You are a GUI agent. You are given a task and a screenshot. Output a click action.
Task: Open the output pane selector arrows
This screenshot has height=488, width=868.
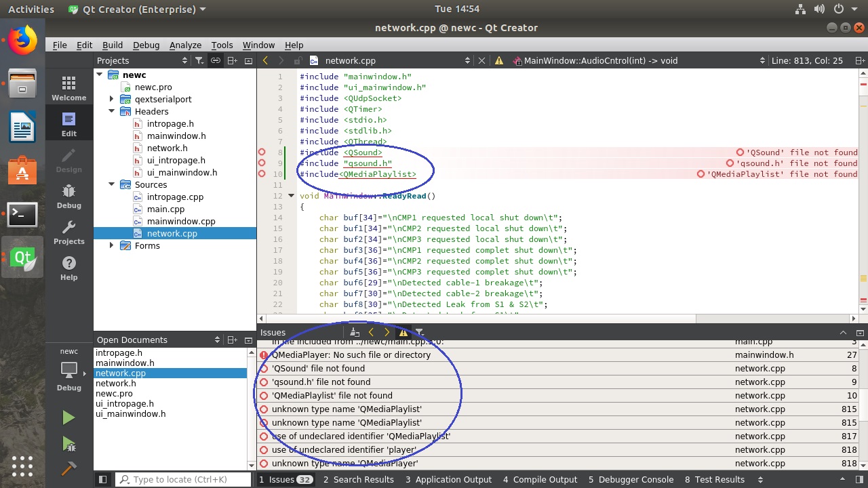[x=760, y=479]
